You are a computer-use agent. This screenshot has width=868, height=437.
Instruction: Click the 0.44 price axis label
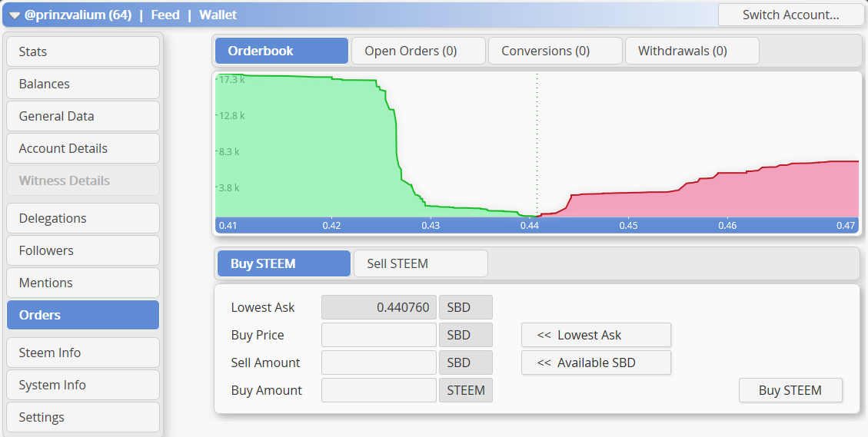(x=529, y=226)
